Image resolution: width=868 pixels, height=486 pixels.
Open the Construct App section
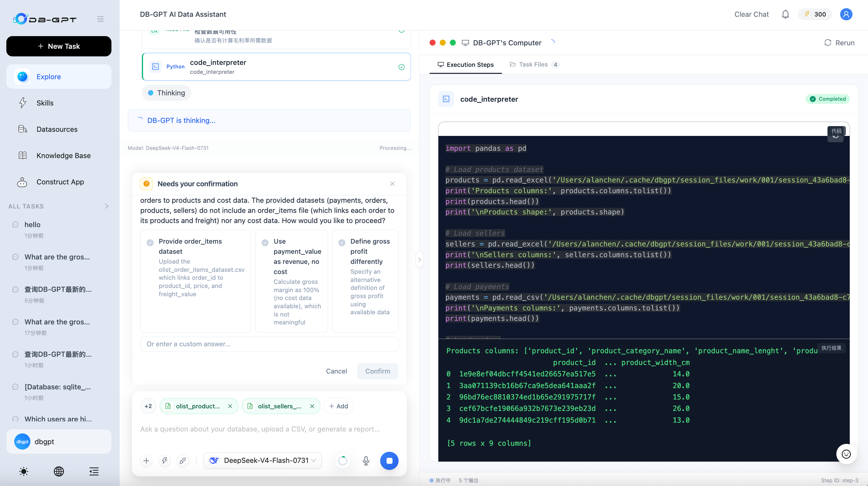(x=59, y=182)
